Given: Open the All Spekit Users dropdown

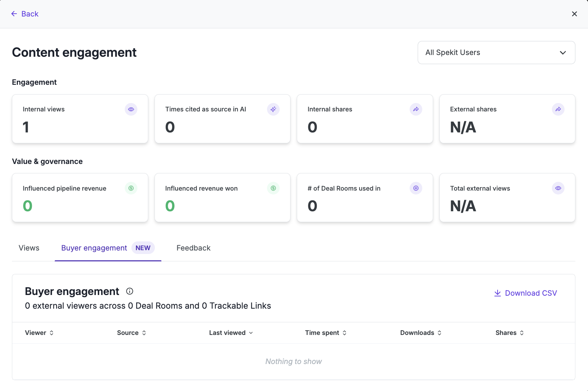Looking at the screenshot, I should click(x=496, y=53).
